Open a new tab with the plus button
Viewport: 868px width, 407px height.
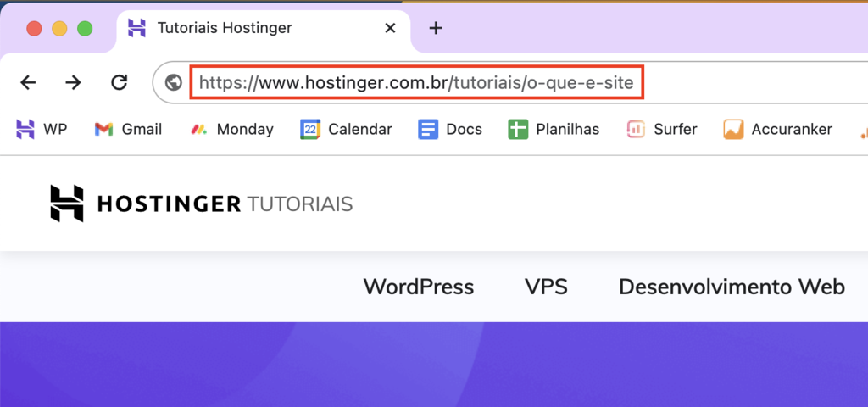(x=437, y=28)
